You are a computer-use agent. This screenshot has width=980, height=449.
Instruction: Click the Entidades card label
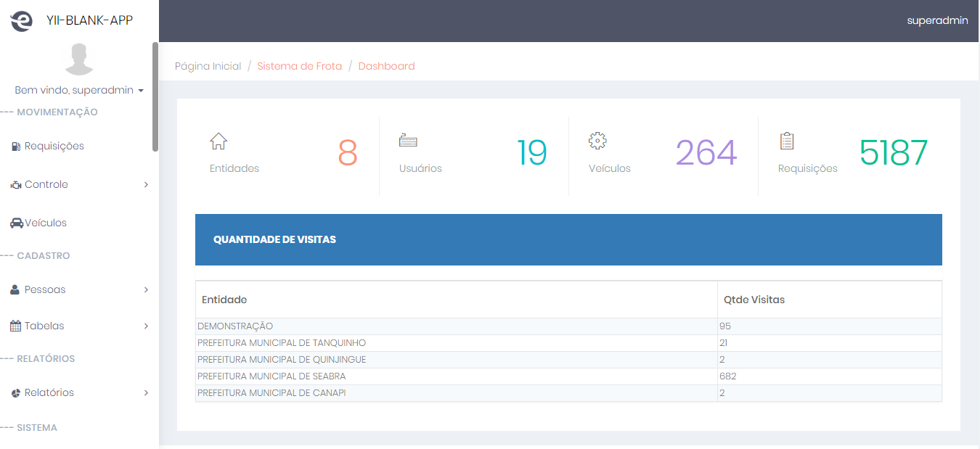pos(234,168)
